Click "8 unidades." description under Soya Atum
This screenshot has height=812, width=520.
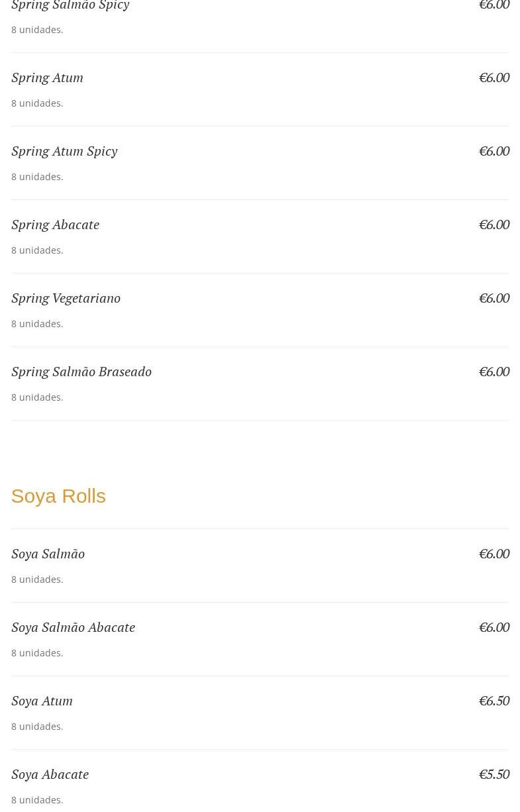point(37,727)
